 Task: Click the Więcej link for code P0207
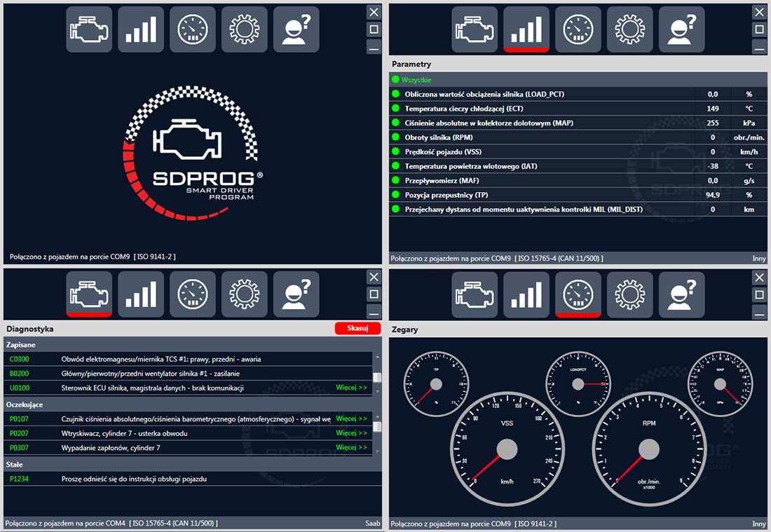coord(351,433)
